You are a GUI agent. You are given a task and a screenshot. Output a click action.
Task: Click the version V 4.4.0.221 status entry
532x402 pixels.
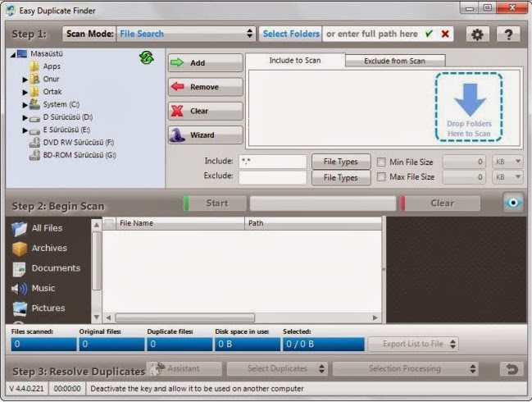27,388
